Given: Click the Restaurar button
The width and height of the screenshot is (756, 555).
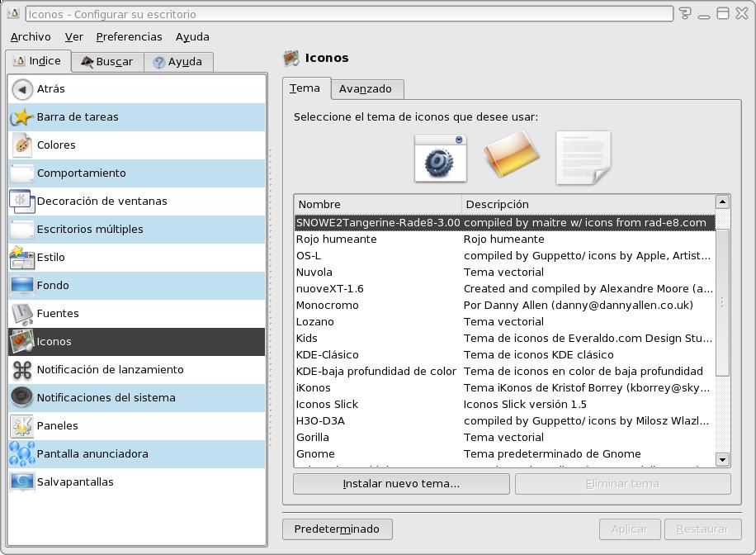Looking at the screenshot, I should [x=702, y=529].
